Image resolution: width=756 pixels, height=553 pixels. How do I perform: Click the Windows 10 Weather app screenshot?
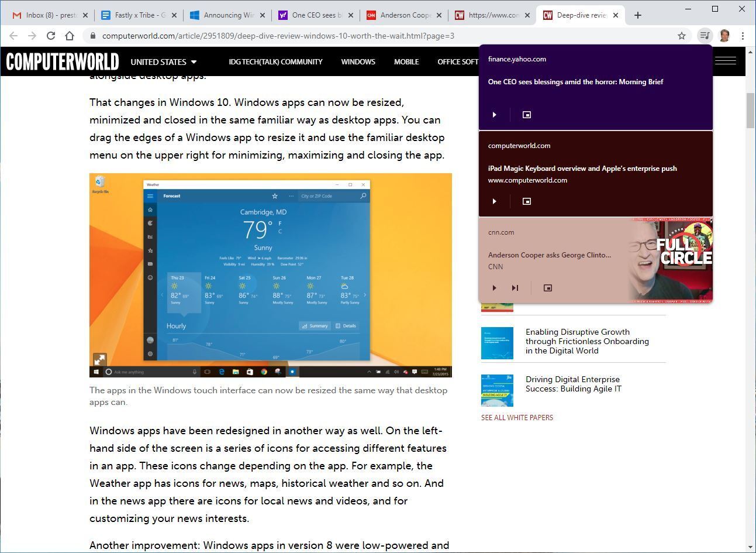271,275
